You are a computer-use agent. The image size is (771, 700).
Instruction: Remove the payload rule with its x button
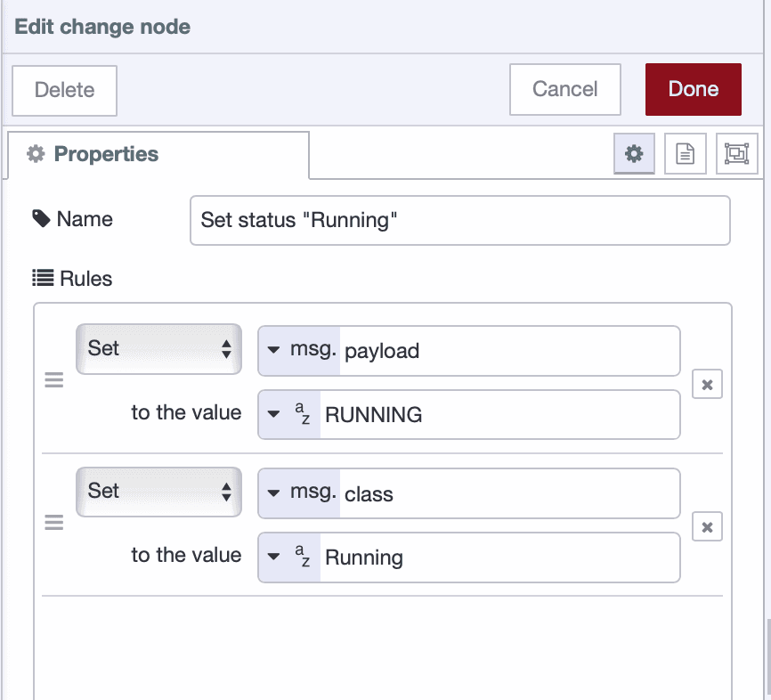pos(707,384)
